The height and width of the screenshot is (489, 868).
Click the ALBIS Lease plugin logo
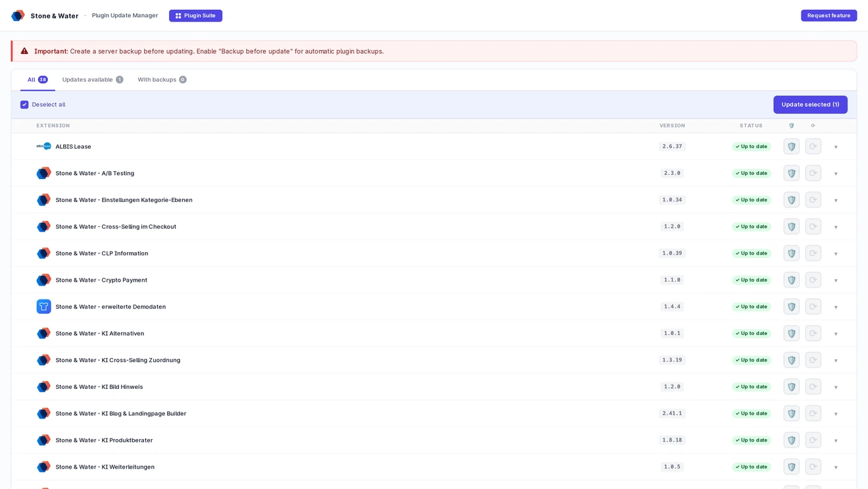pyautogui.click(x=43, y=146)
